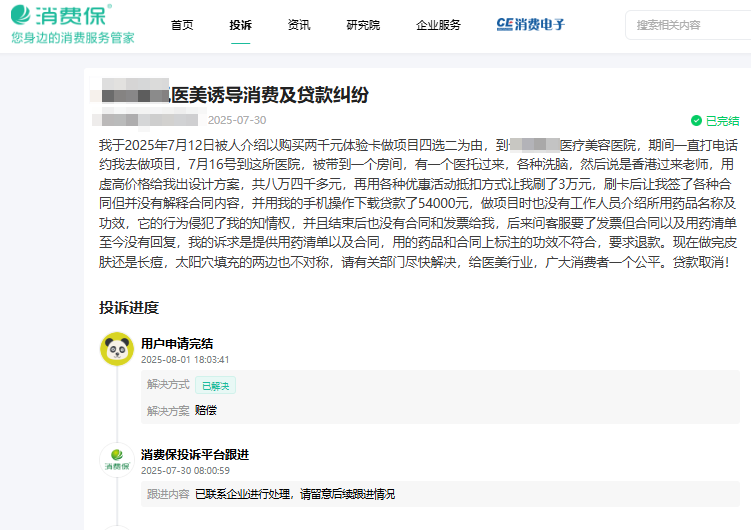Click the 2025-08-01 18:03:41 timeline timestamp
Screen dimensions: 751x530
coord(185,359)
